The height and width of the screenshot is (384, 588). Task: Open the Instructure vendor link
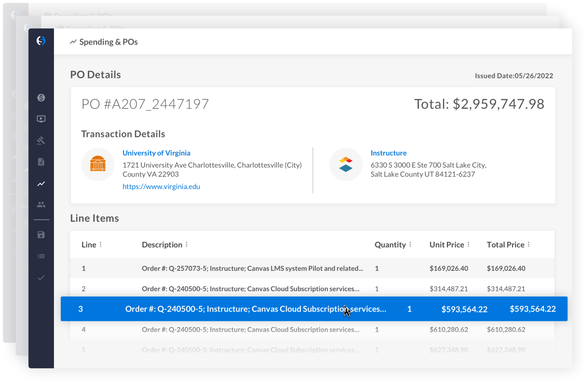click(x=389, y=153)
